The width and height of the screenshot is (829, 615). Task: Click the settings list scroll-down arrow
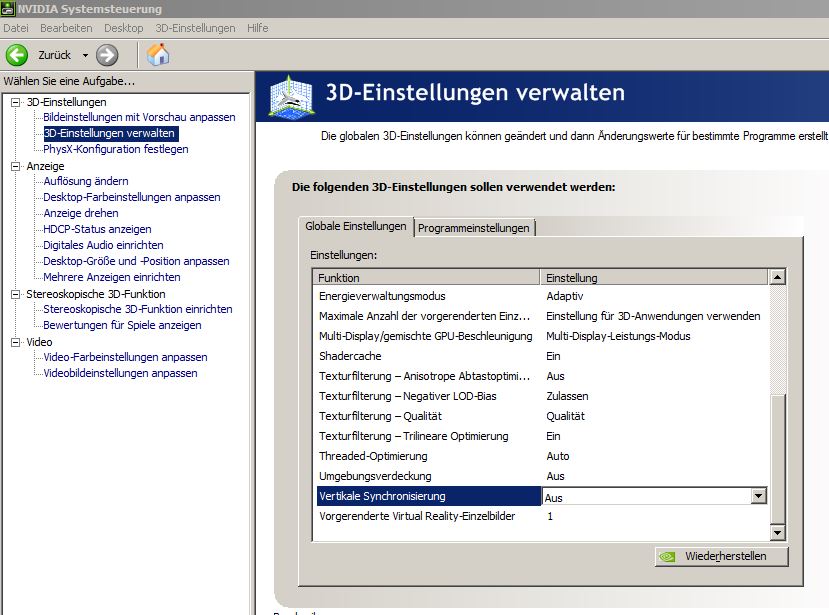point(777,532)
